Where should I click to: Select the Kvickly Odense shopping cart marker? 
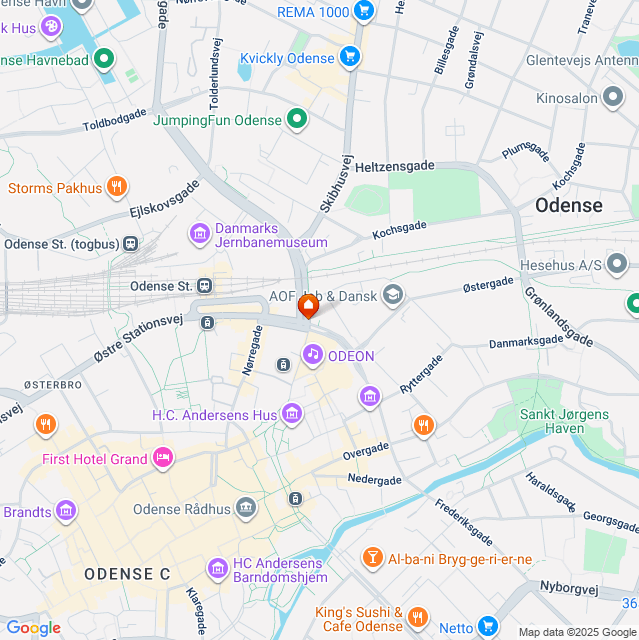(350, 57)
